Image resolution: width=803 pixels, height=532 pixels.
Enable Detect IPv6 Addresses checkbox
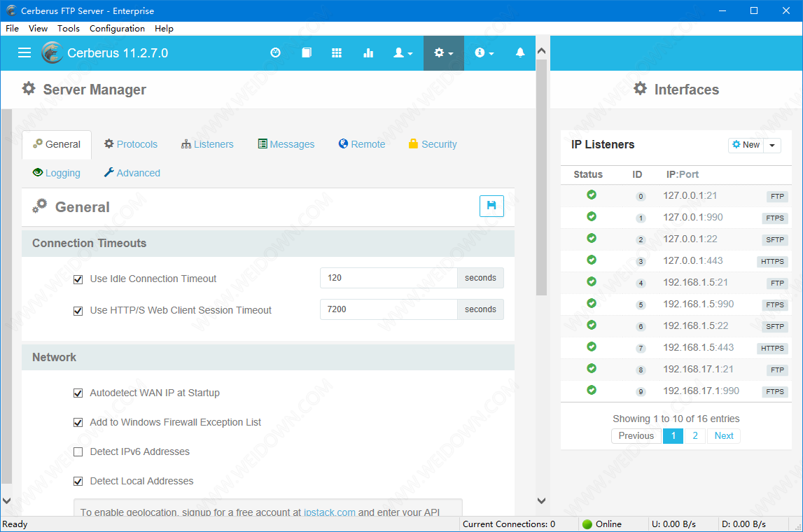click(x=78, y=451)
